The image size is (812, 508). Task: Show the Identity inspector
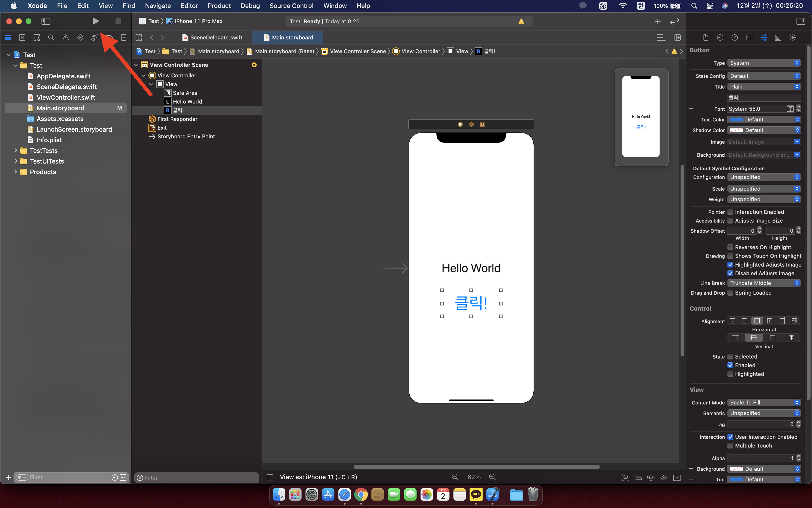(x=749, y=38)
